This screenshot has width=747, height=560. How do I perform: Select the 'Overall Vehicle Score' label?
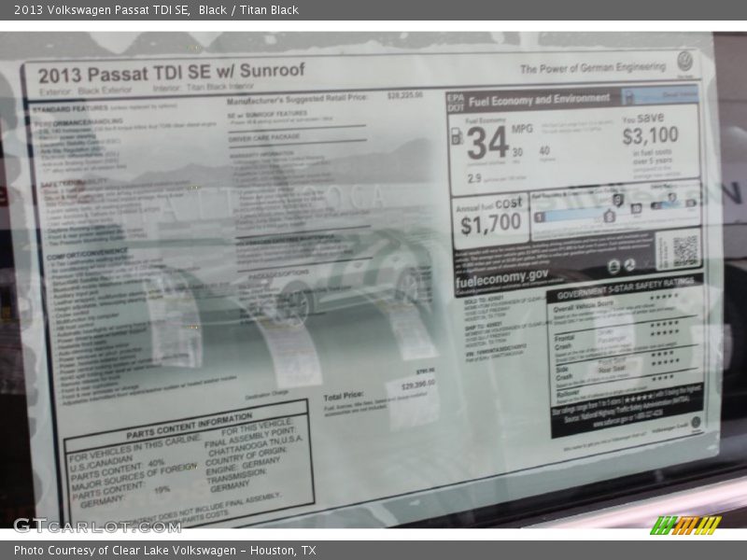pyautogui.click(x=583, y=305)
